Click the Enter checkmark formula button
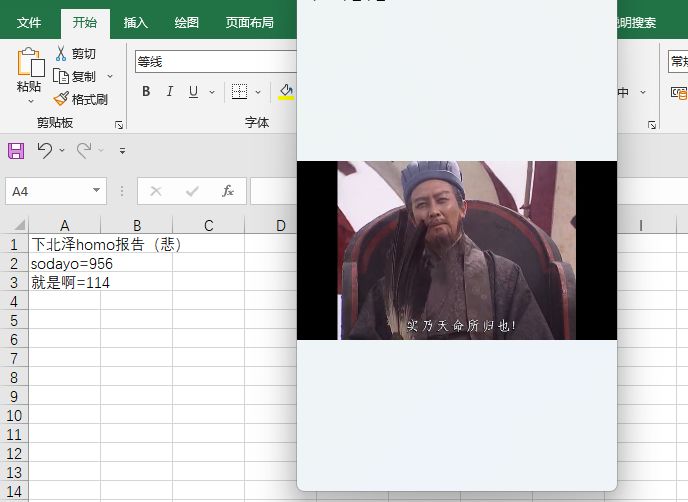Image resolution: width=688 pixels, height=502 pixels. (192, 191)
